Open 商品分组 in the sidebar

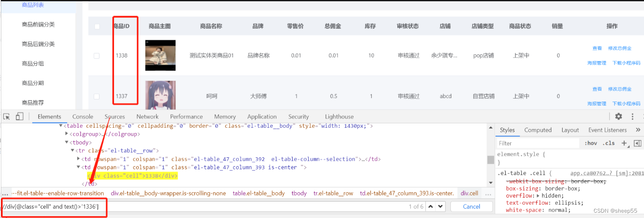(33, 63)
